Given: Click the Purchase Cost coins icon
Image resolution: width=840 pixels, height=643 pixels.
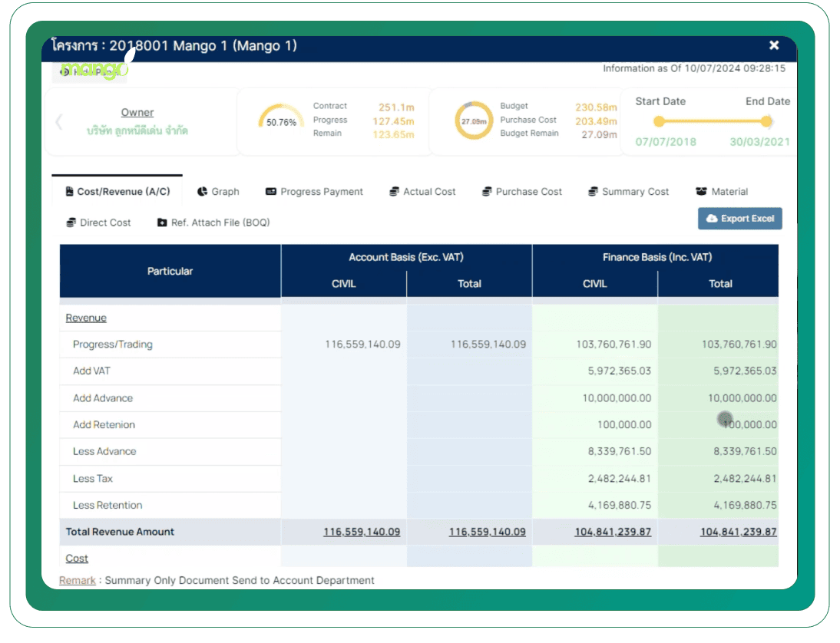Looking at the screenshot, I should [x=487, y=192].
